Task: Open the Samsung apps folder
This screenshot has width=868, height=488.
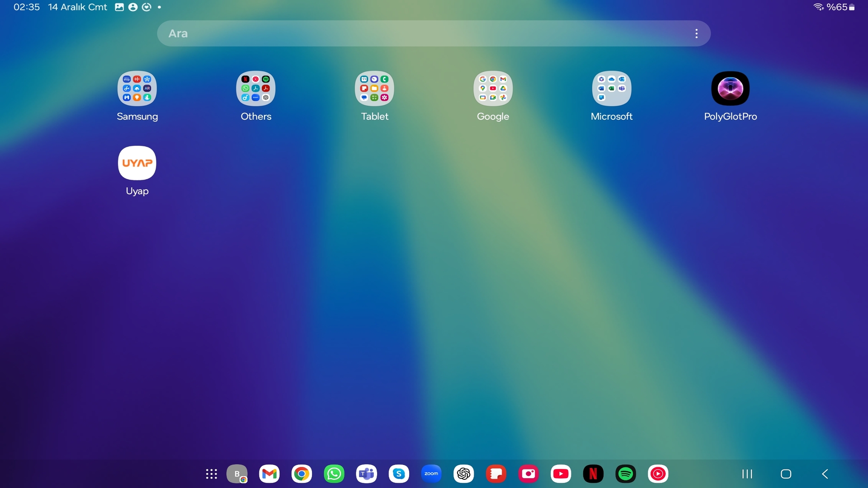Action: (137, 89)
